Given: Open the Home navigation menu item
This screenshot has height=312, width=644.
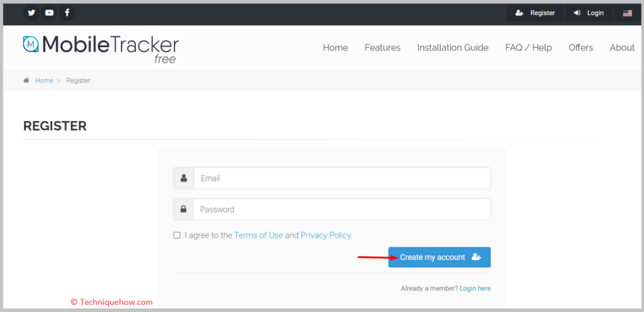Looking at the screenshot, I should click(335, 48).
